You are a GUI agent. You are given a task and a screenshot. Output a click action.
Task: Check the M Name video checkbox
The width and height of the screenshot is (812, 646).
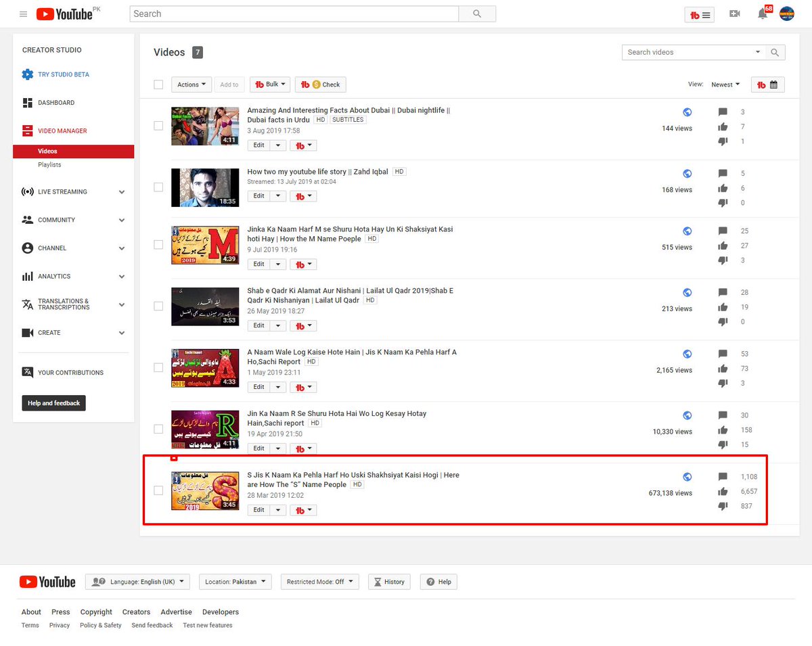coord(158,244)
